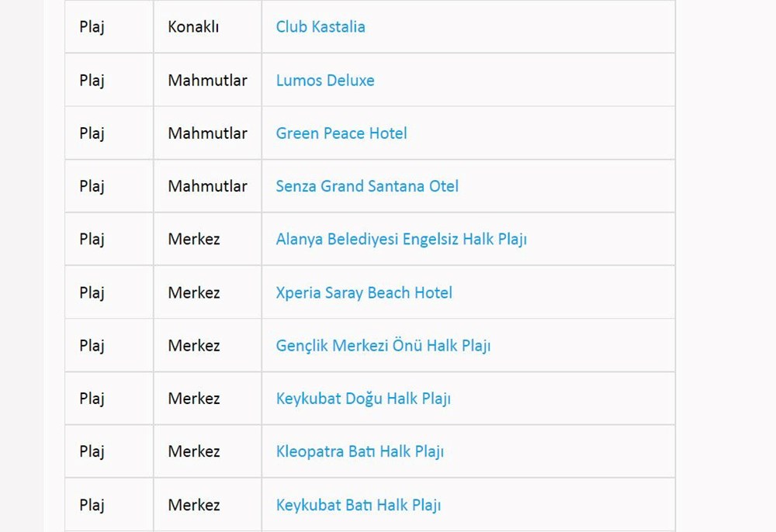Open Gençlik Merkezi Önü Halk Plajı link
776x532 pixels.
click(x=383, y=346)
